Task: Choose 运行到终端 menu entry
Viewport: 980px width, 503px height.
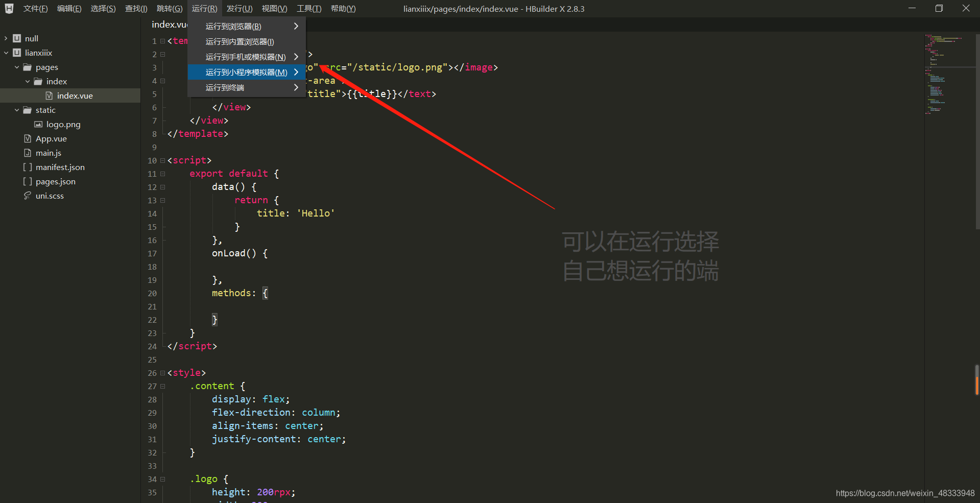Action: coord(247,87)
